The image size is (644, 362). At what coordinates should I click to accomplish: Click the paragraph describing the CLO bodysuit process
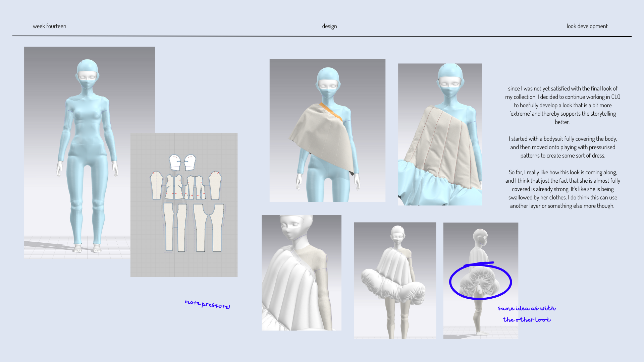point(563,147)
